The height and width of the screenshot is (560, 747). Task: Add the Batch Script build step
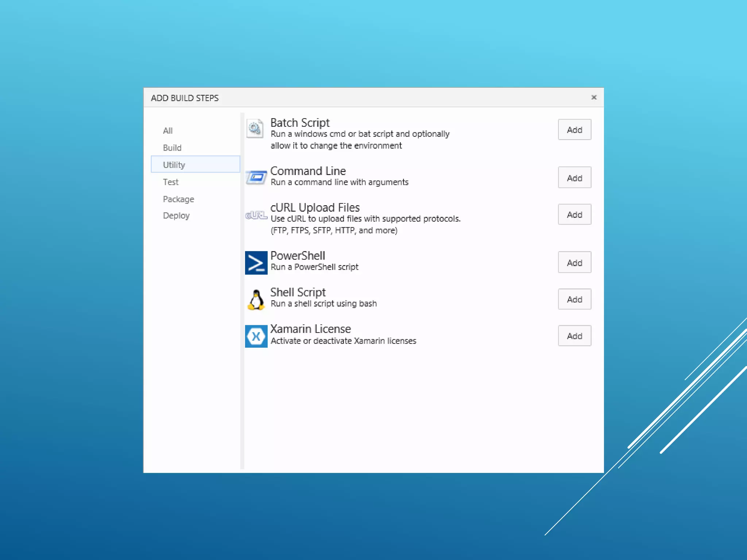tap(574, 130)
